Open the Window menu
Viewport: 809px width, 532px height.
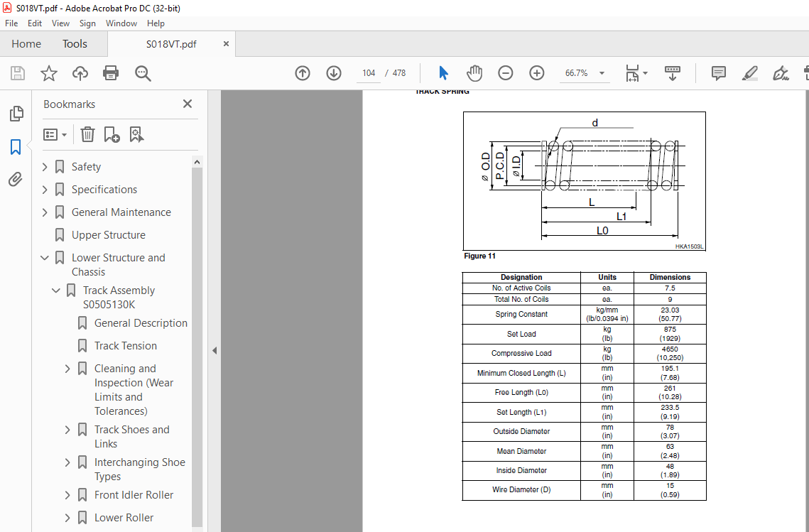coord(121,23)
